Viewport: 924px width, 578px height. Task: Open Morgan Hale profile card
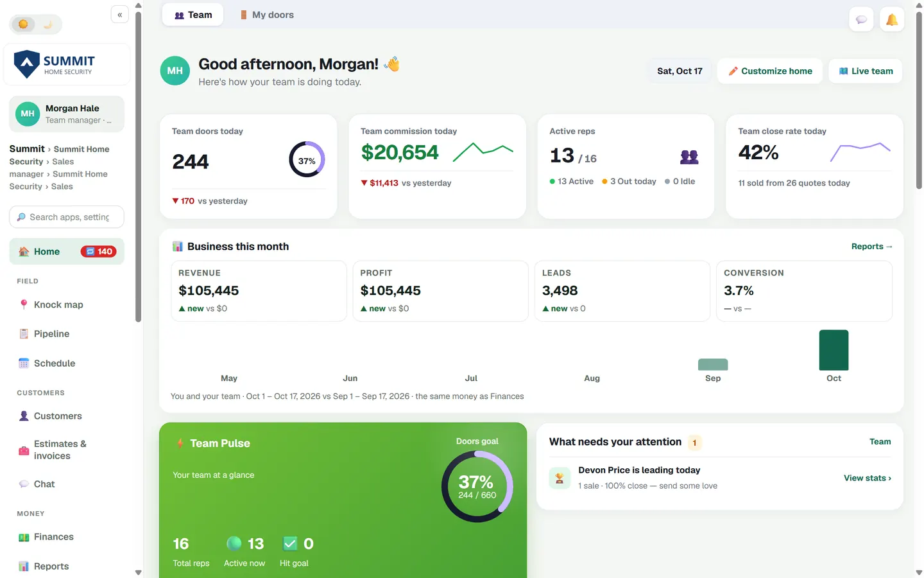(x=67, y=114)
